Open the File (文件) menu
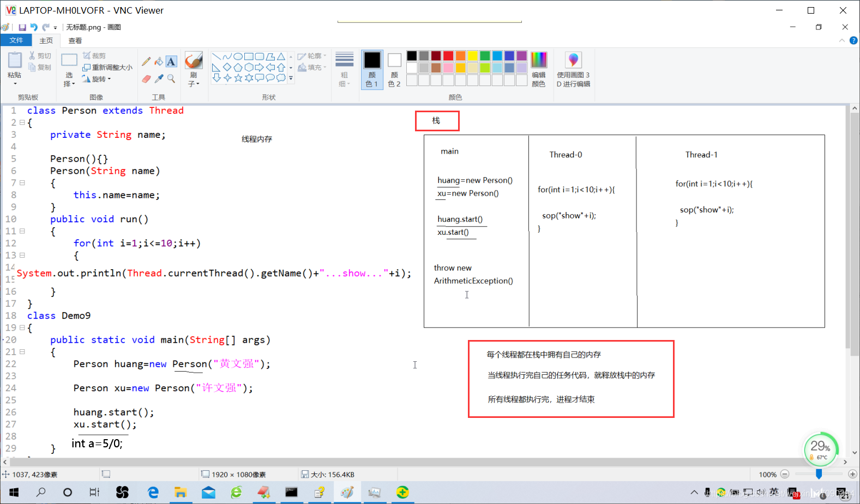Image resolution: width=860 pixels, height=504 pixels. coord(16,40)
